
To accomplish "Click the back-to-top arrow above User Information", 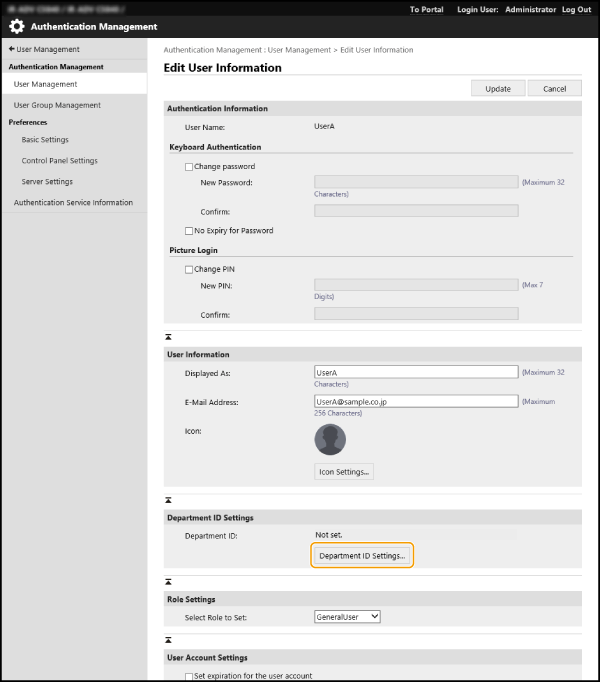I will click(x=169, y=338).
